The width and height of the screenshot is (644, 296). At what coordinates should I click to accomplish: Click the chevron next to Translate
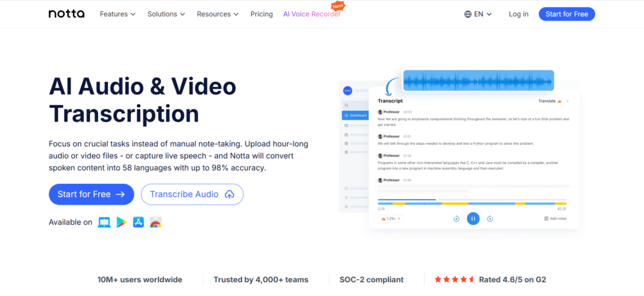[568, 101]
